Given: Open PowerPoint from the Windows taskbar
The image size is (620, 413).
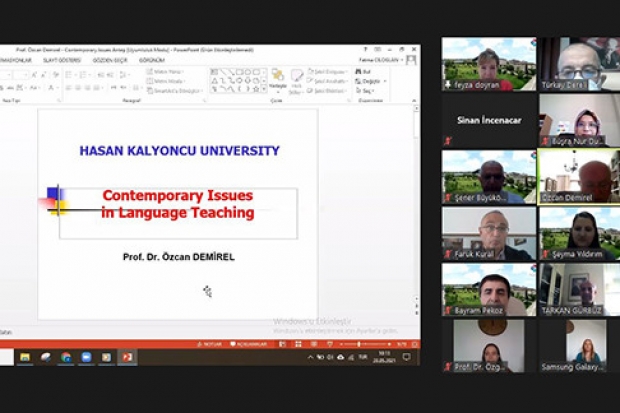Looking at the screenshot, I should pos(127,357).
